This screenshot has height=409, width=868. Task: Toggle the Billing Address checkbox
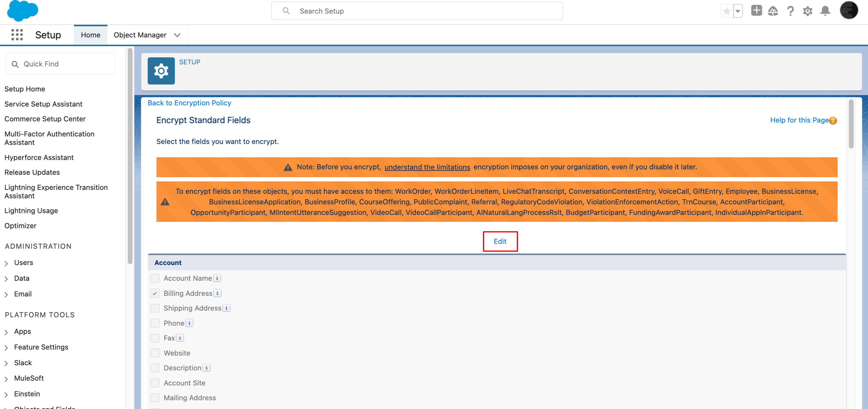(155, 293)
